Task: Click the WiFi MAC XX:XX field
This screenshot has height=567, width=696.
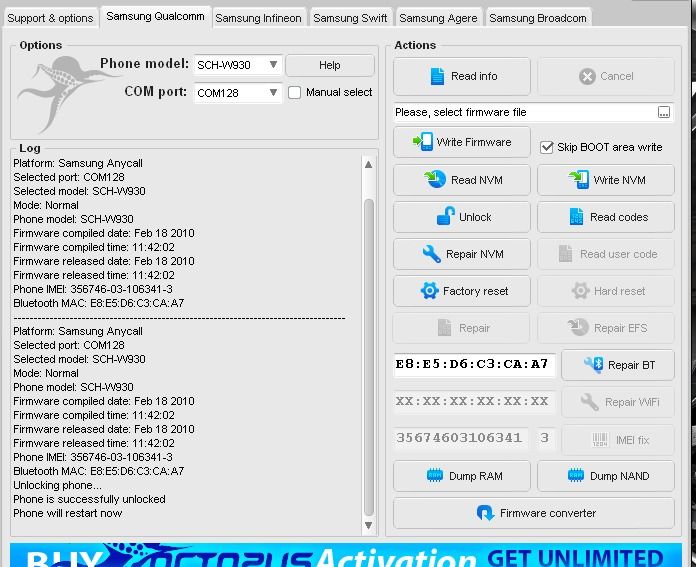Action: (x=474, y=401)
